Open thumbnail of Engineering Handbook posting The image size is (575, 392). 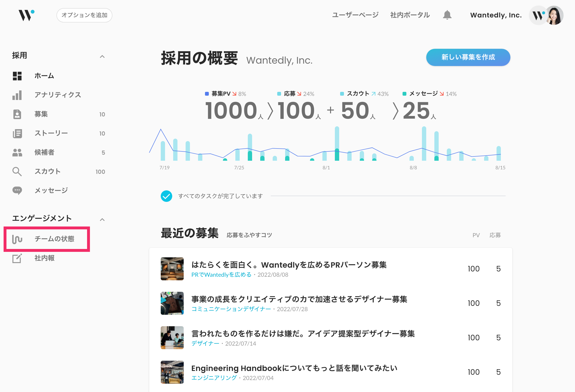172,372
